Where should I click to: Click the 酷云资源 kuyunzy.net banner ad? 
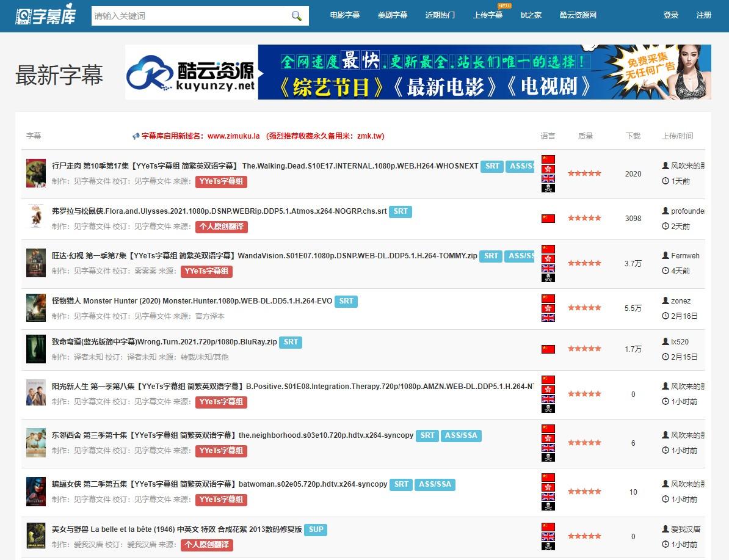[418, 72]
